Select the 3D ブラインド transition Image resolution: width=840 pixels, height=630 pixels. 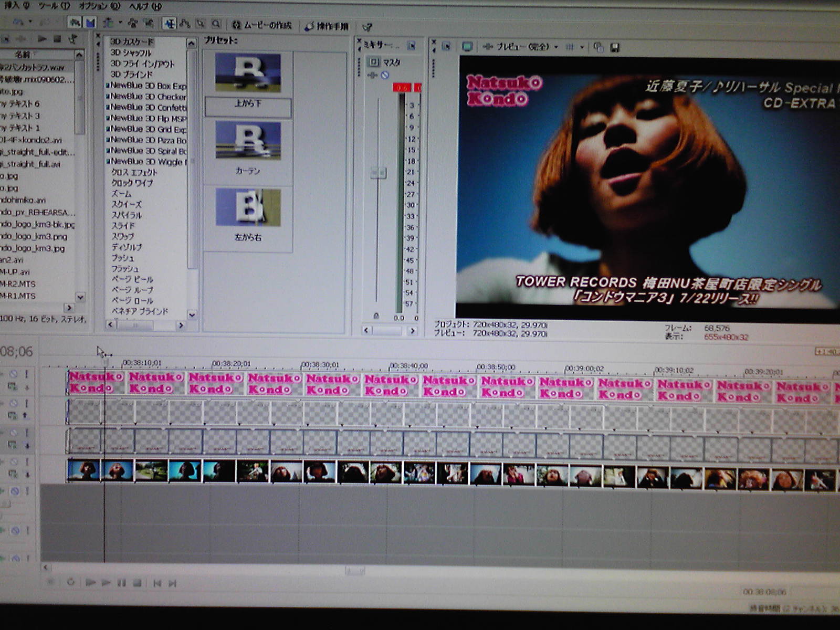coord(131,74)
